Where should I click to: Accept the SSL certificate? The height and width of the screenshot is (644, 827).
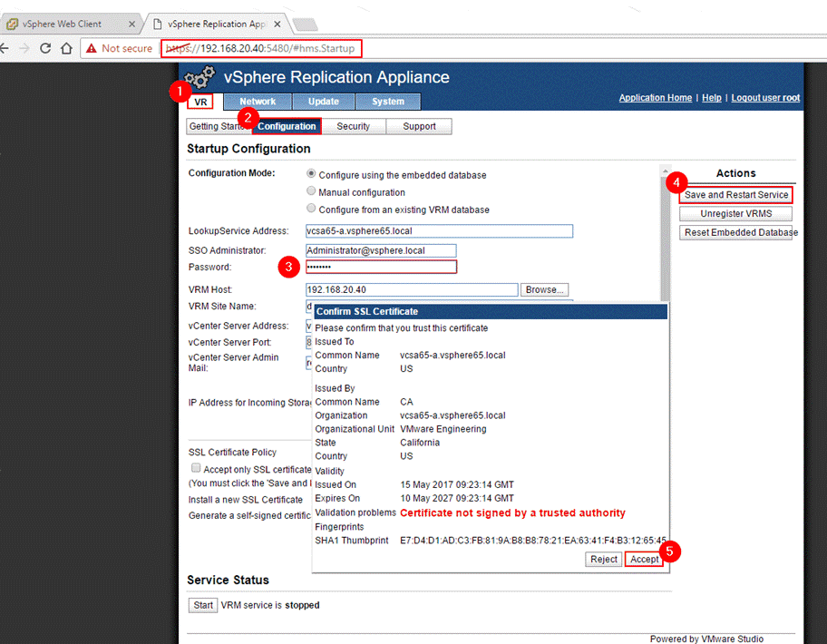644,560
